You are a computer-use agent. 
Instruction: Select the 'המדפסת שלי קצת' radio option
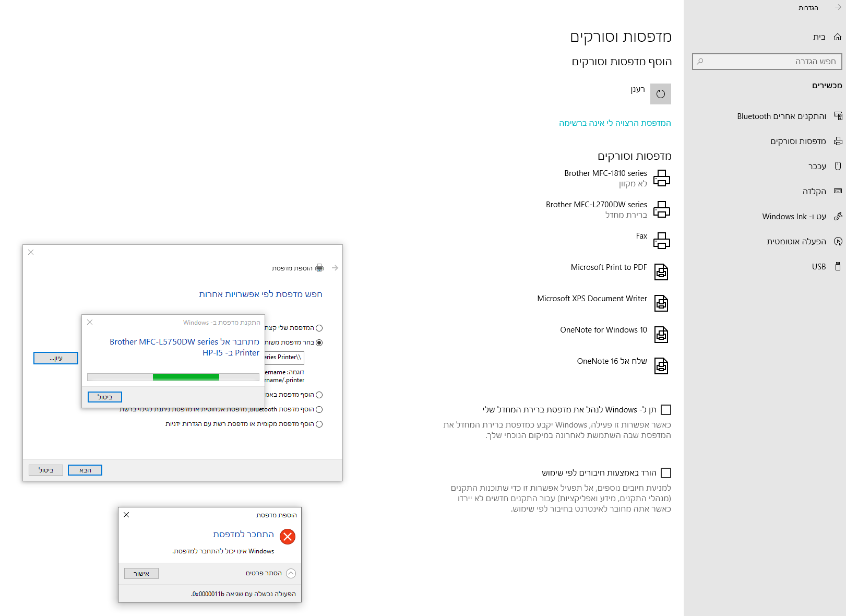click(319, 328)
